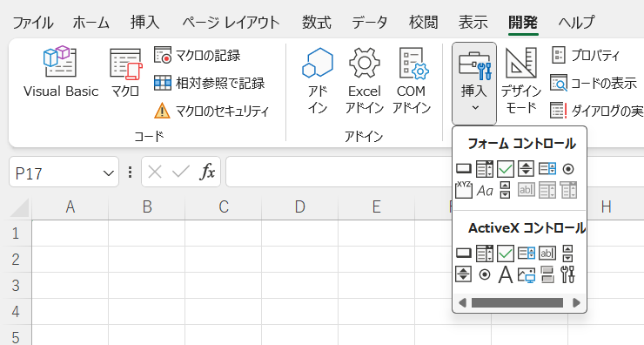Toggle relative reference recording (相対参照で記録)

coord(210,83)
